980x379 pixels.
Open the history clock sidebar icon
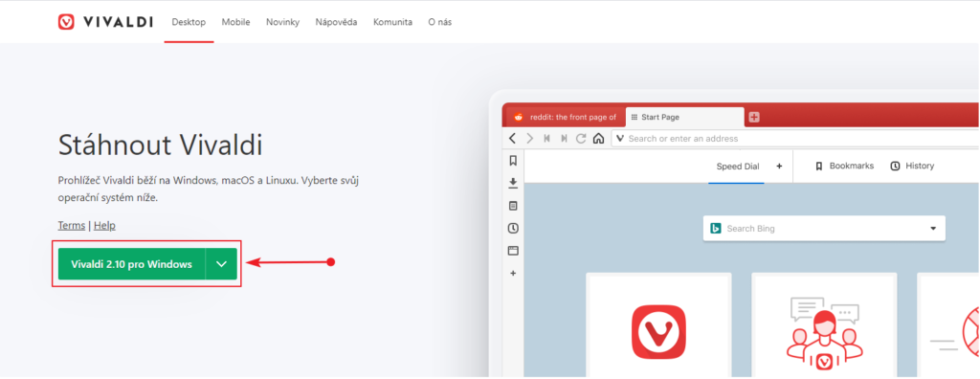[513, 229]
